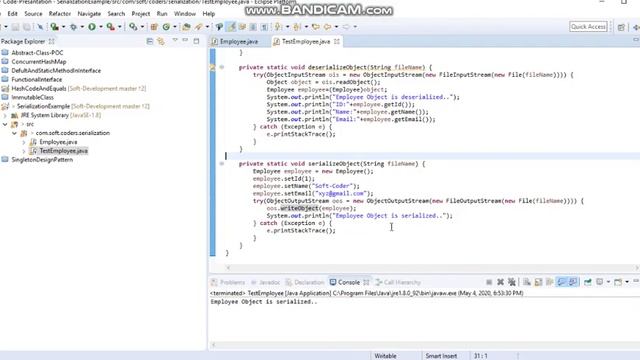Toggle console Scroll Lock
The image size is (640, 360).
tap(538, 282)
